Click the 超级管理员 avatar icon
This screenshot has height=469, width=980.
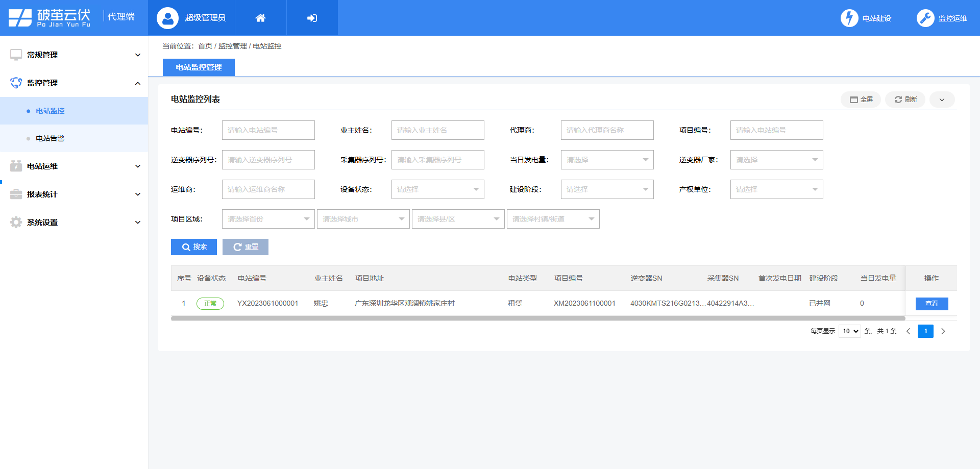point(165,17)
